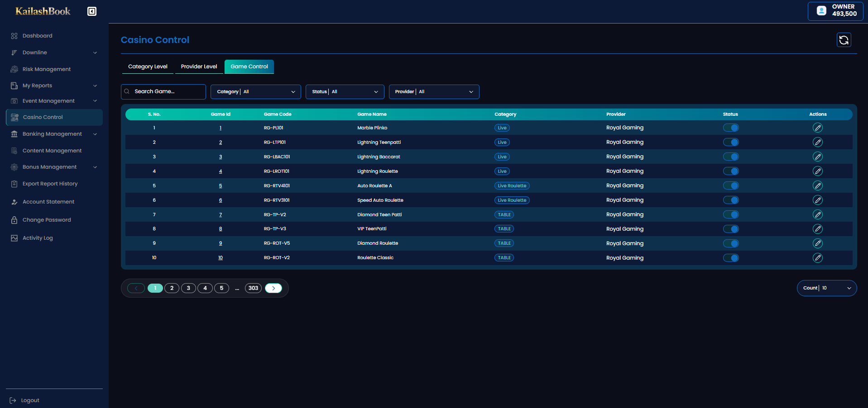Switch to the Category Level tab
This screenshot has height=408, width=868.
pyautogui.click(x=148, y=66)
